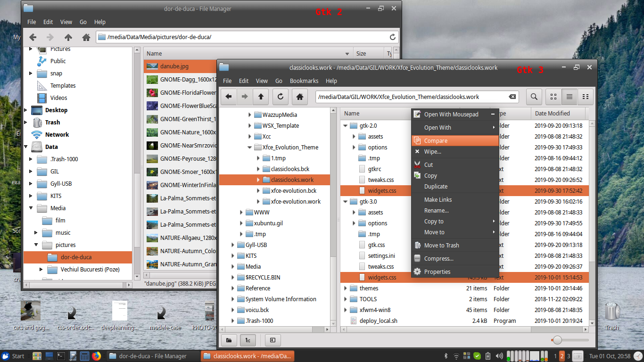Expand the themes folder row
The width and height of the screenshot is (644, 362).
[346, 288]
